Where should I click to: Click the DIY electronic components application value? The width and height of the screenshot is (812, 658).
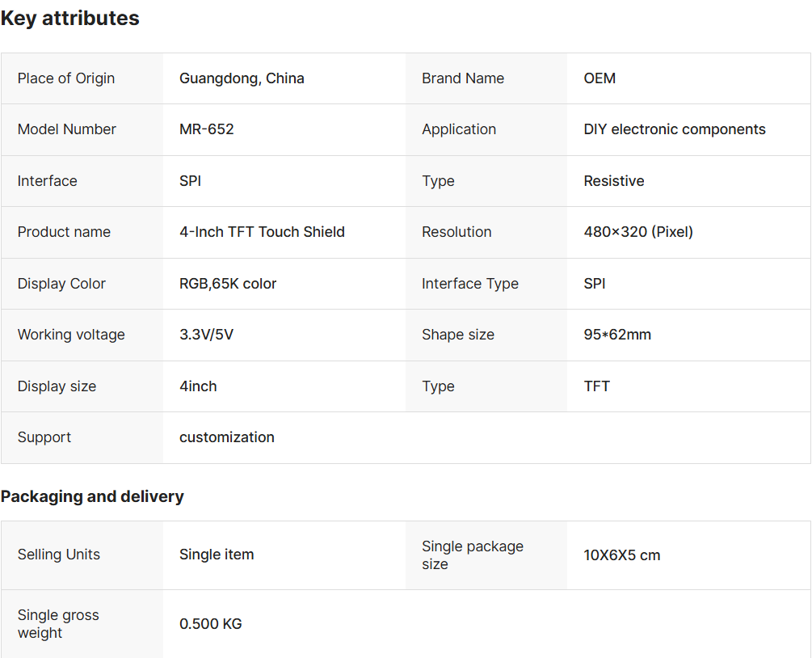pos(674,129)
